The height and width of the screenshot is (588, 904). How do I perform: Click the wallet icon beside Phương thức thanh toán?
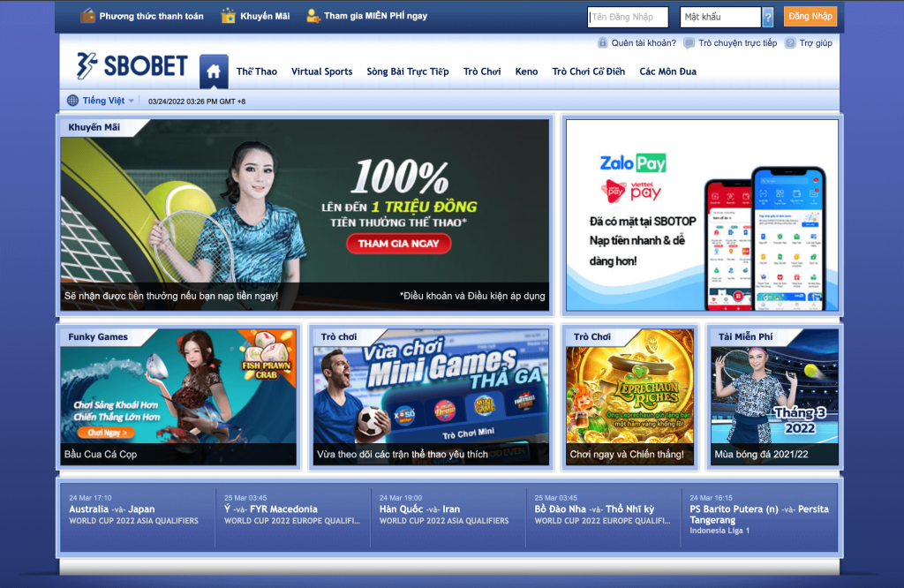(x=87, y=16)
